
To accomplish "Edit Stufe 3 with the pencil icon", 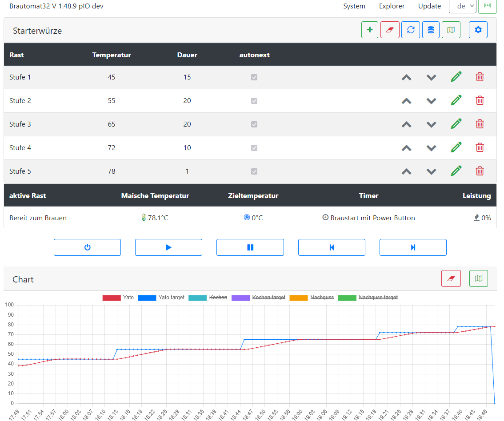I will click(x=456, y=124).
